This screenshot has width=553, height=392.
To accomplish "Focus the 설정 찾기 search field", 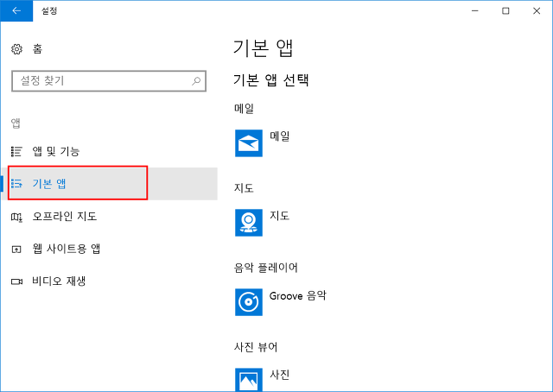I will pos(109,81).
